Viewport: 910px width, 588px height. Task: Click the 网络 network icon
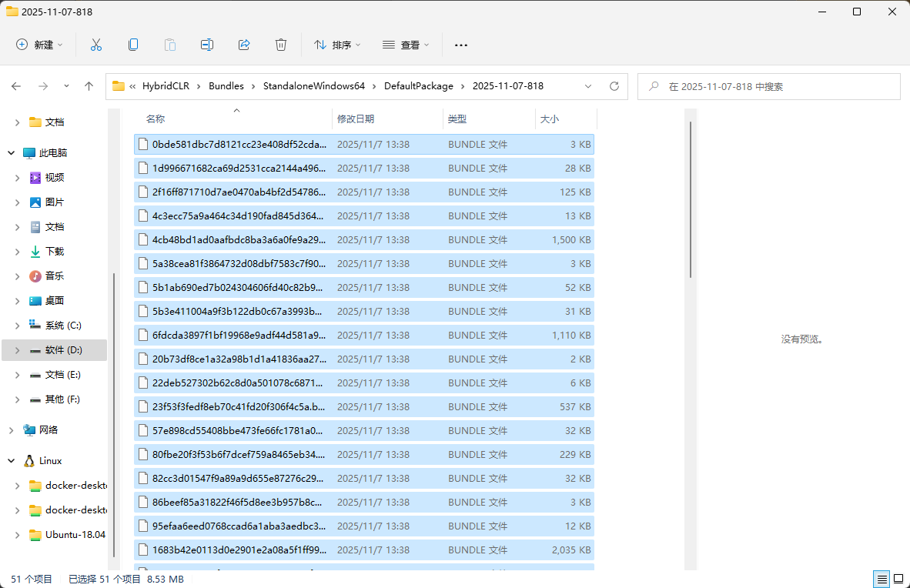coord(29,430)
